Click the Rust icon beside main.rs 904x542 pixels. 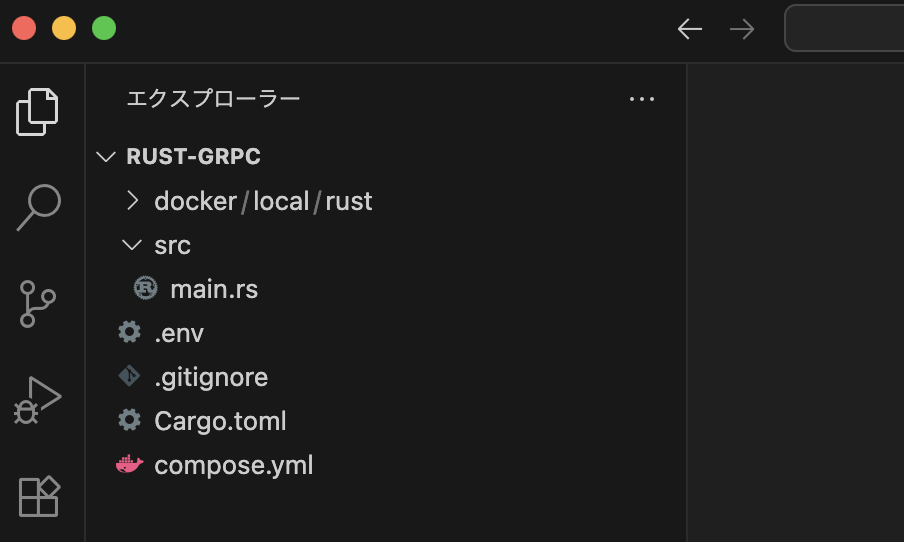point(145,288)
